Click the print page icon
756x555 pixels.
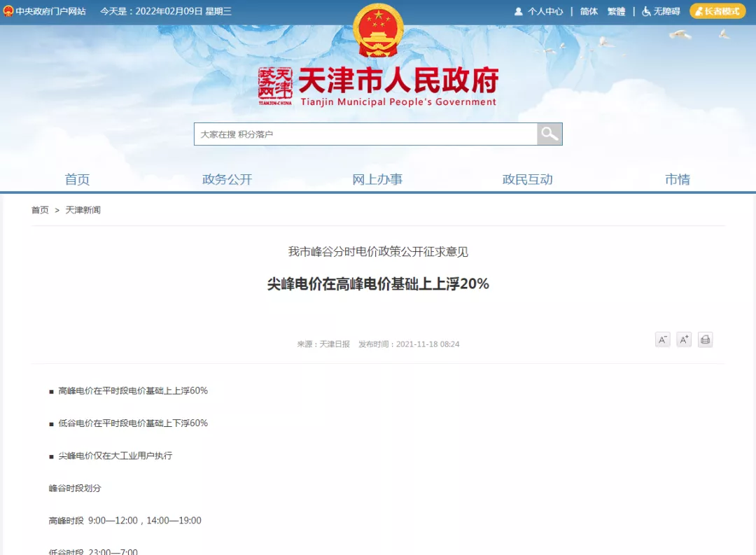click(705, 339)
